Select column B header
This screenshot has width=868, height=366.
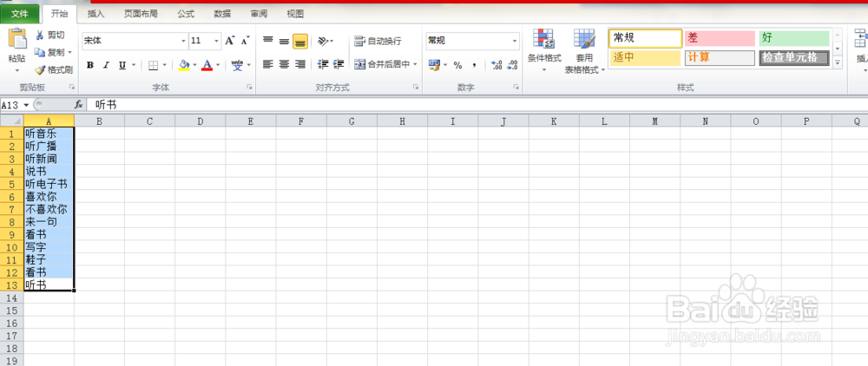(x=99, y=121)
